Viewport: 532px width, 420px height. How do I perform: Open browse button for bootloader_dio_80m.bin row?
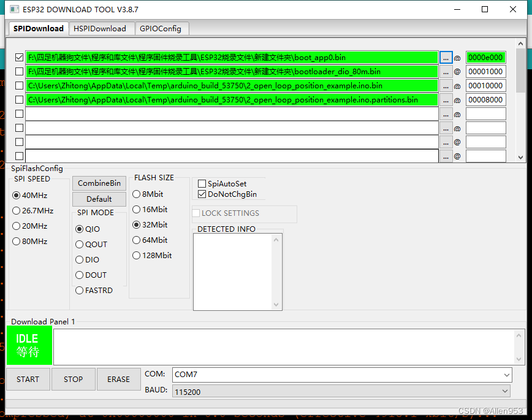click(446, 72)
